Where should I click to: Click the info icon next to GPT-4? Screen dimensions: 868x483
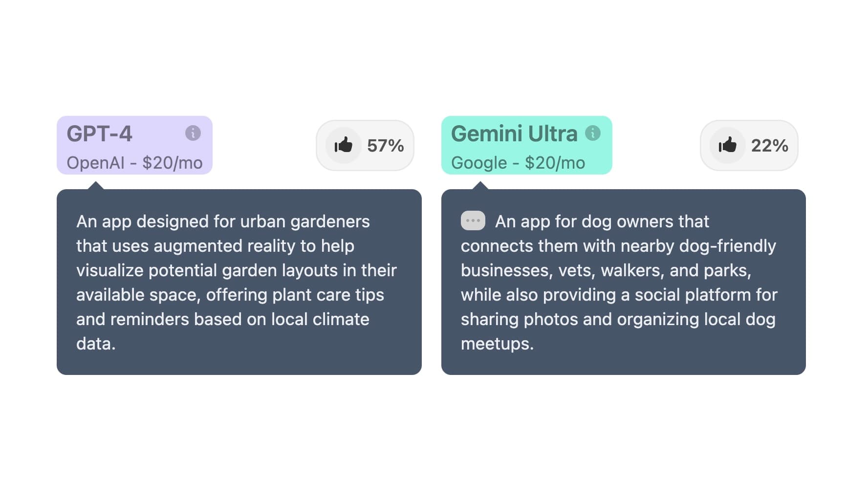click(193, 133)
